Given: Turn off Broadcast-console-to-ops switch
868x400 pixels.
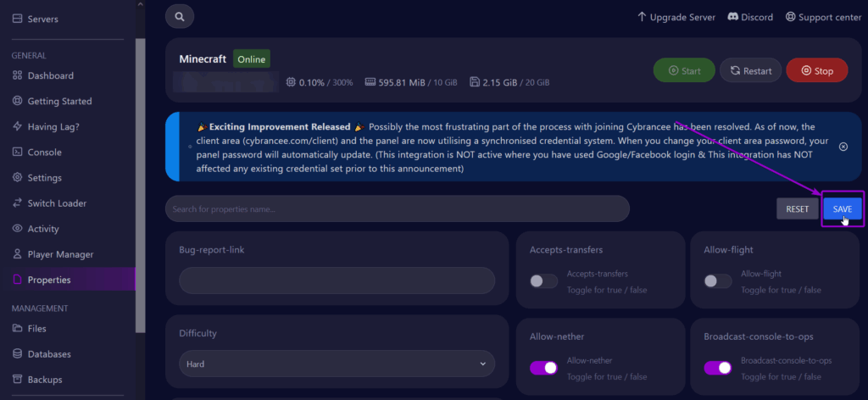Looking at the screenshot, I should 718,368.
